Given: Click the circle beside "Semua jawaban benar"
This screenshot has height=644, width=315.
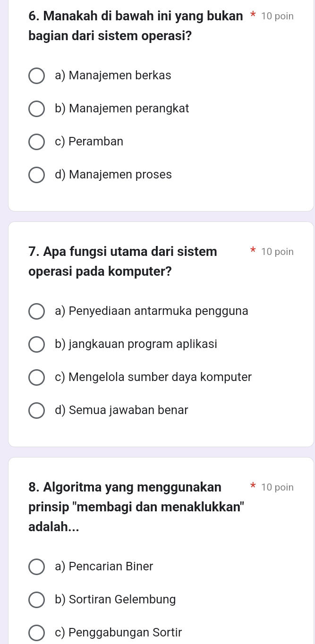Looking at the screenshot, I should tap(36, 410).
